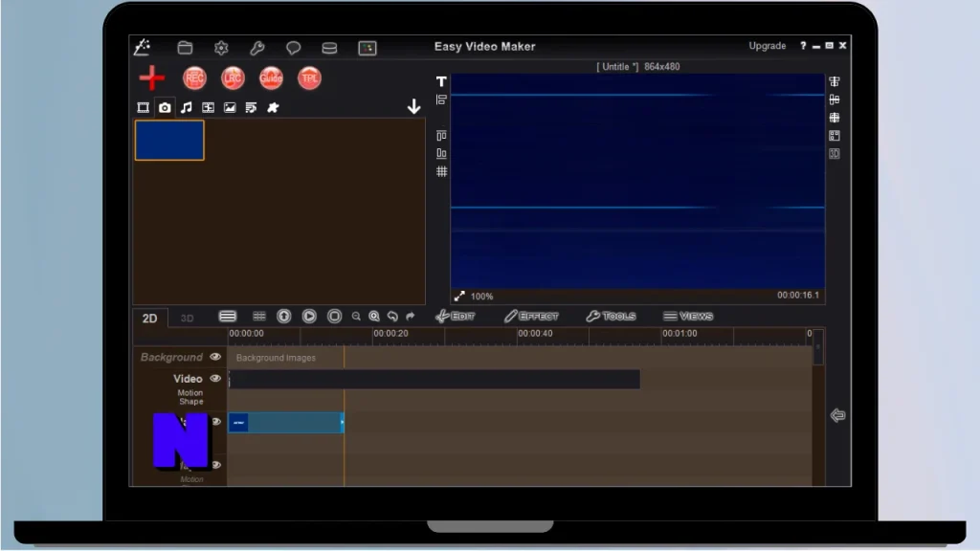
Task: Select the lyrics text media tab
Action: 252,107
